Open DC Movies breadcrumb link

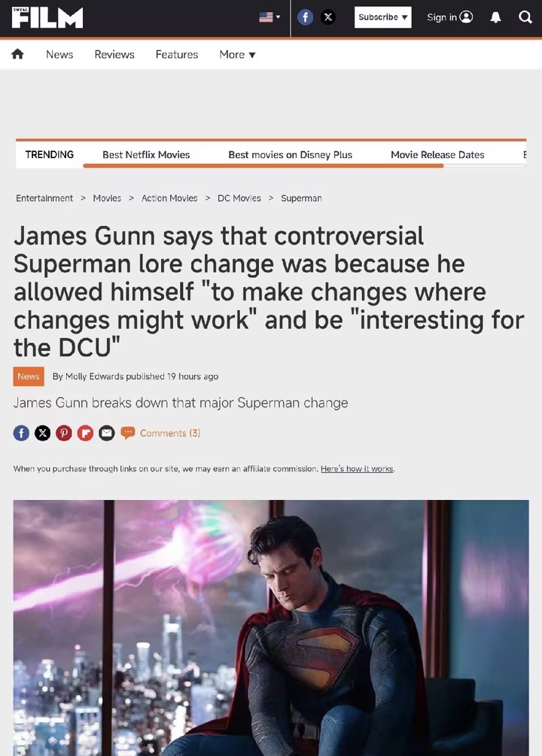point(239,198)
